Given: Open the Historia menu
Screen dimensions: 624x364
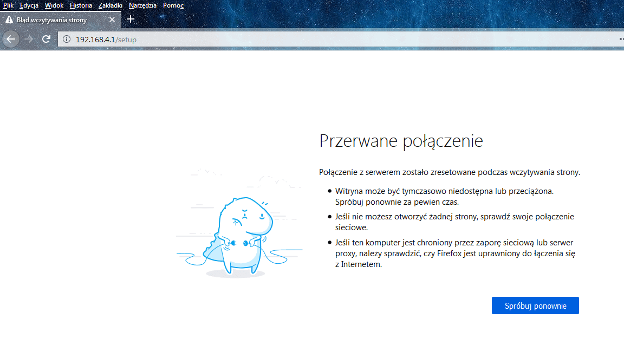Looking at the screenshot, I should point(81,5).
